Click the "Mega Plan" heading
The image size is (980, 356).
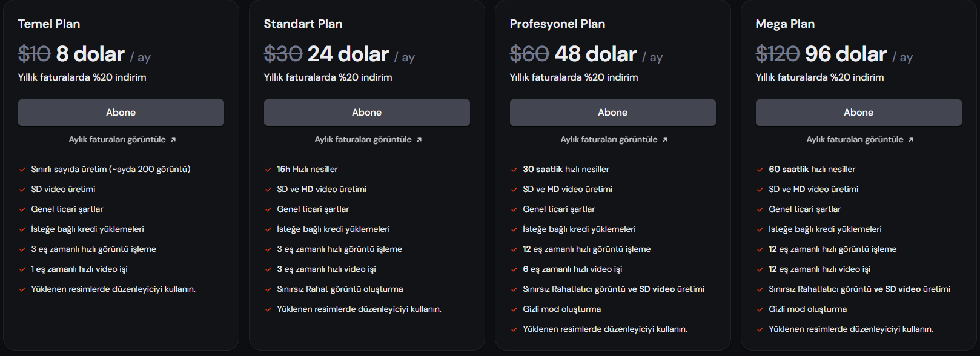pyautogui.click(x=785, y=24)
